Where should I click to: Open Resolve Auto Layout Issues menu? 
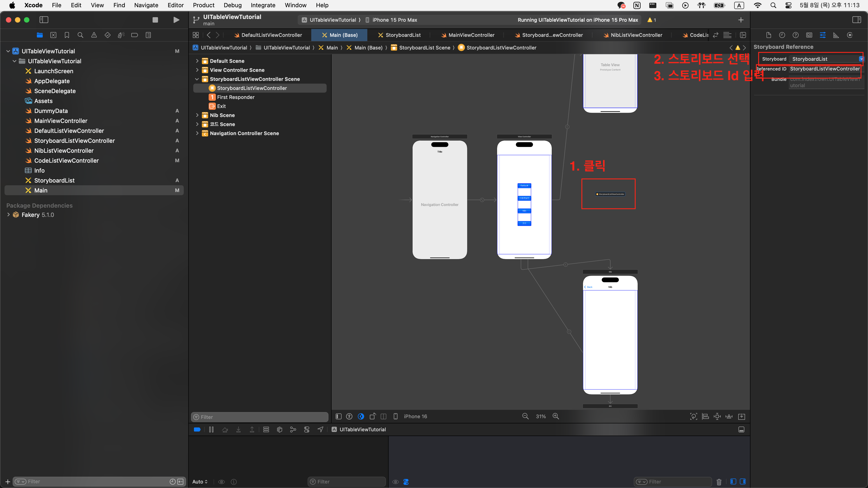[729, 416]
